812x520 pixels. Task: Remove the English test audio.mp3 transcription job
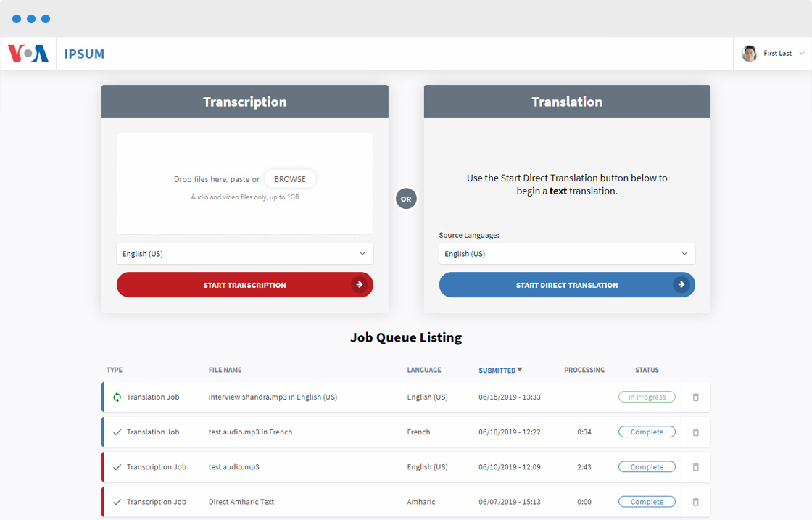point(696,467)
